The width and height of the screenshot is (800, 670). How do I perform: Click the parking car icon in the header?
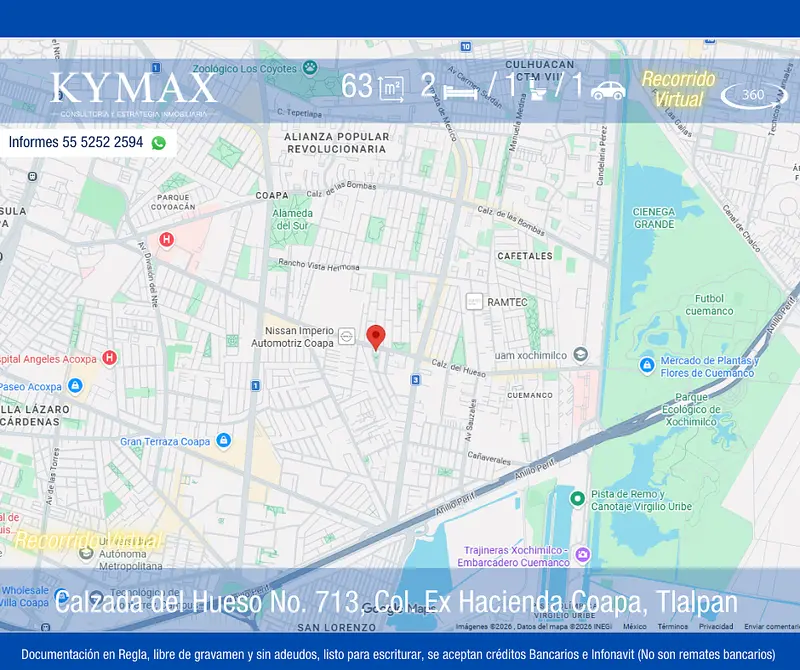click(x=608, y=90)
